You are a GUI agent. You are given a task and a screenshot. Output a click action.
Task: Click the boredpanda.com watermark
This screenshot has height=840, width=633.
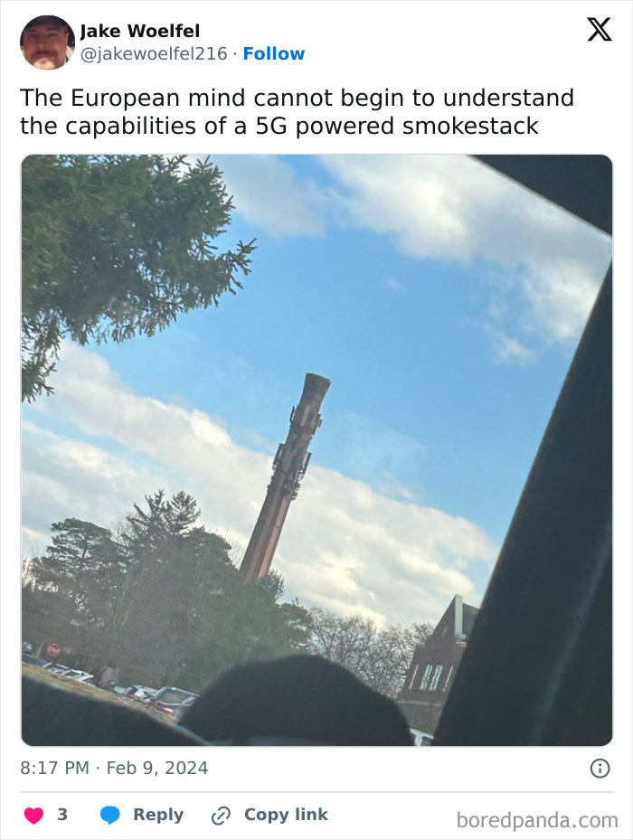(x=537, y=820)
